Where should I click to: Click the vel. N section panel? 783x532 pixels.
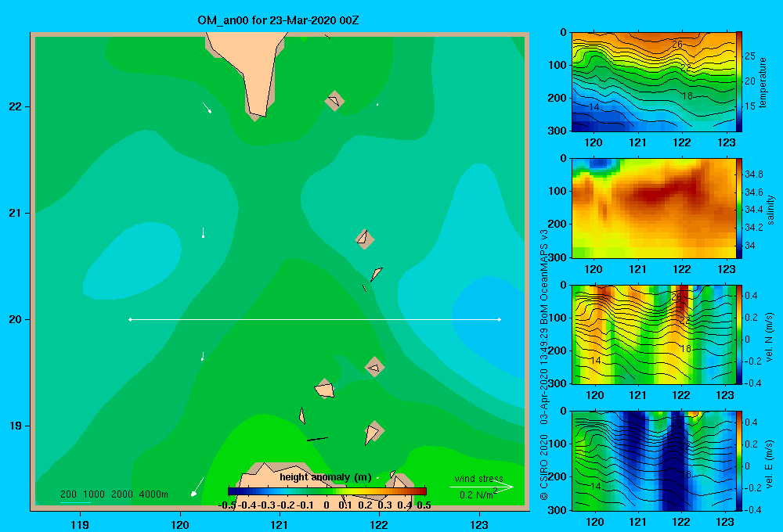(653, 334)
